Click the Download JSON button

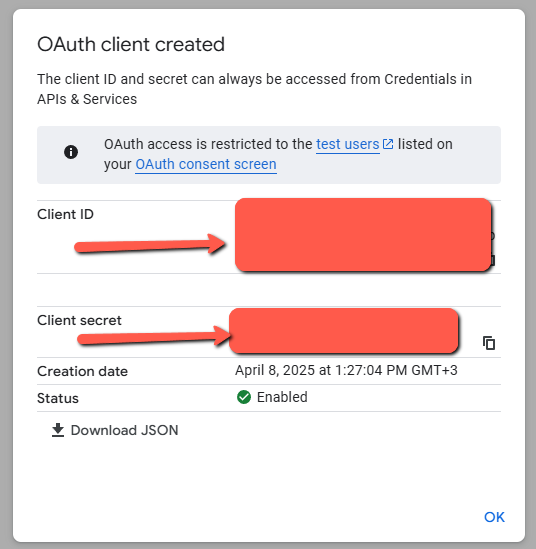115,430
